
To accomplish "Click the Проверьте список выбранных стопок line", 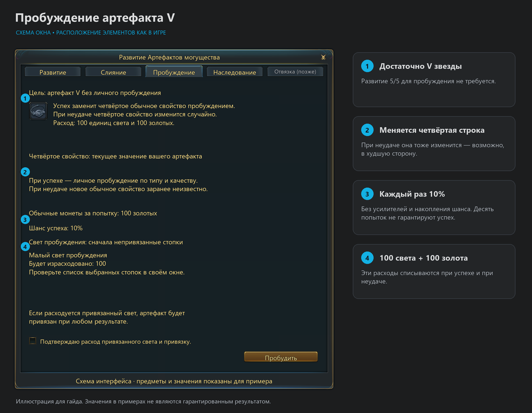I will click(107, 272).
